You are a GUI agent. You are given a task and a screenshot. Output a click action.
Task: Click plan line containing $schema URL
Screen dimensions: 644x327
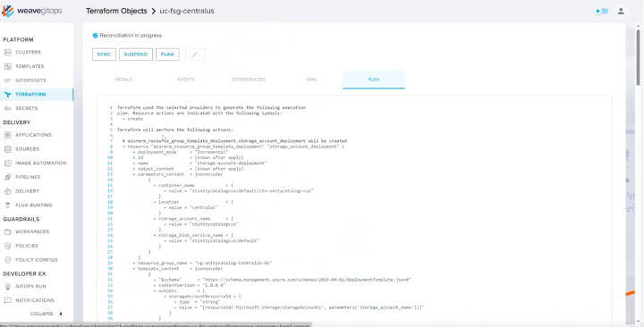282,280
